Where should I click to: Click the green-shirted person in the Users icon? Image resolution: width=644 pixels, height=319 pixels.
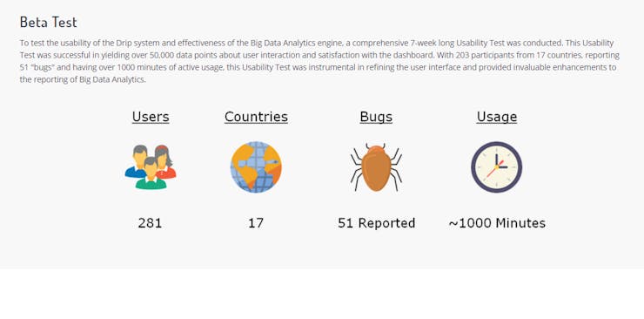tap(151, 173)
